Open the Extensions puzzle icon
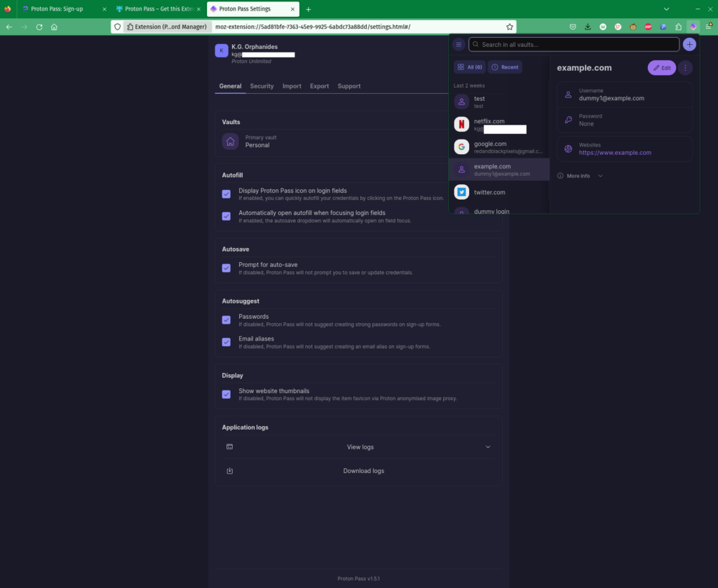718x588 pixels. [x=678, y=27]
